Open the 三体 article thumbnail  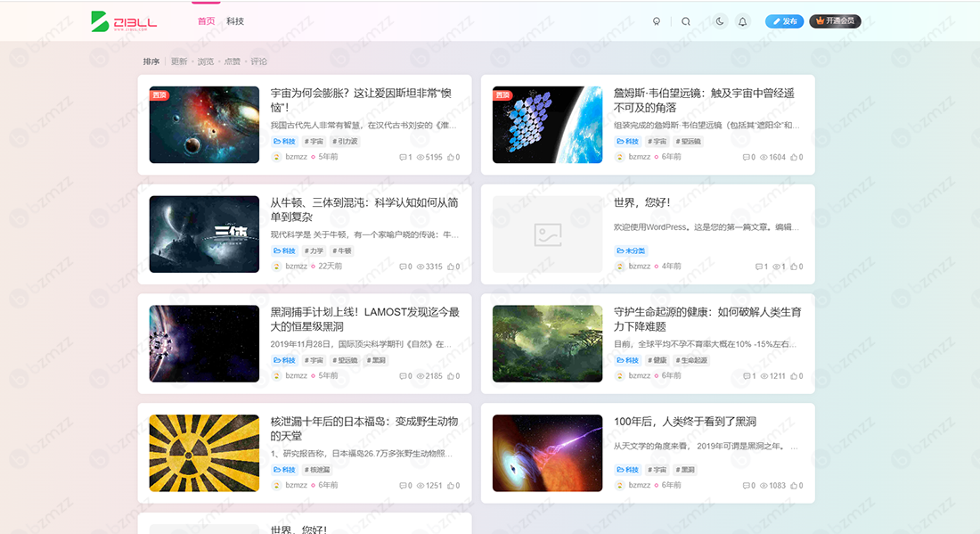pyautogui.click(x=204, y=234)
